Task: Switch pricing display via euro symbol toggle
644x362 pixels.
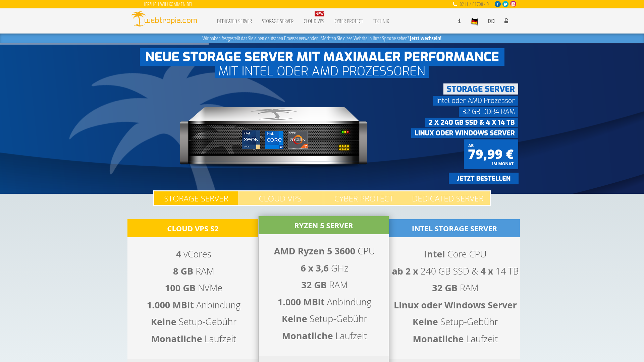Action: pyautogui.click(x=491, y=21)
